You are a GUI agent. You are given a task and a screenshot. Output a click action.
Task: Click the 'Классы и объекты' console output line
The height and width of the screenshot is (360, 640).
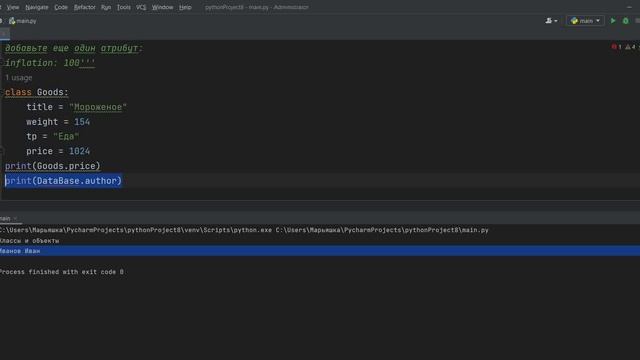(29, 240)
